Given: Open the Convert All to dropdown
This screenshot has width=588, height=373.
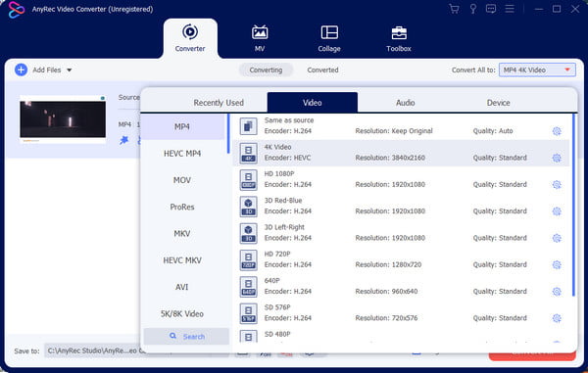Looking at the screenshot, I should 537,70.
